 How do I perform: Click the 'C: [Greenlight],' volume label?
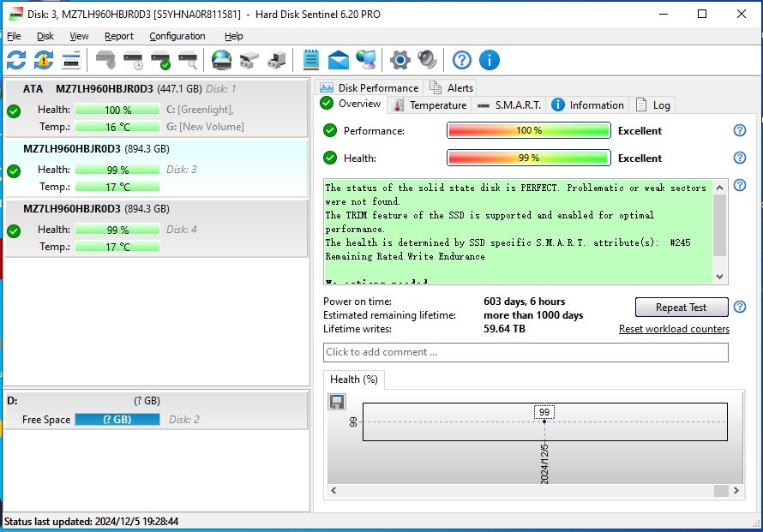(x=200, y=110)
